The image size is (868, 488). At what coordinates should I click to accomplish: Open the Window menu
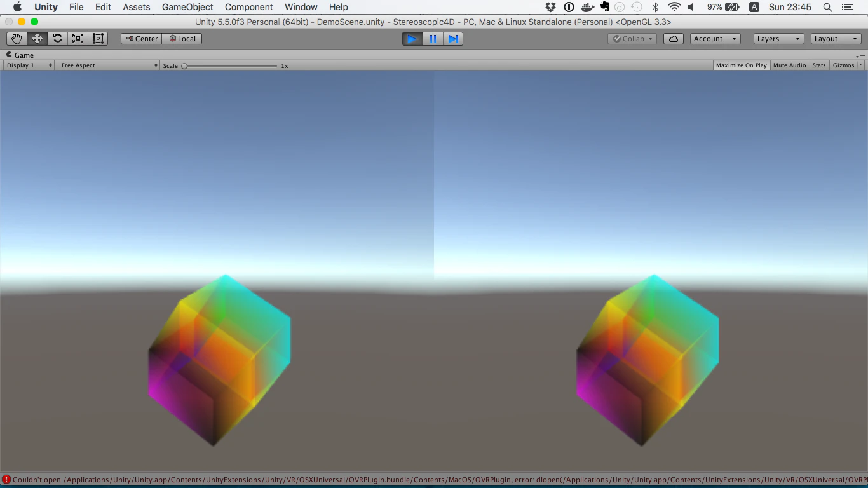point(301,7)
